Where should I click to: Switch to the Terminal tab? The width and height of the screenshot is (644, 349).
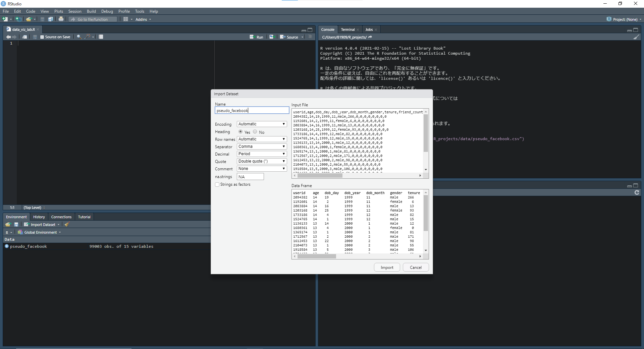[x=348, y=30]
